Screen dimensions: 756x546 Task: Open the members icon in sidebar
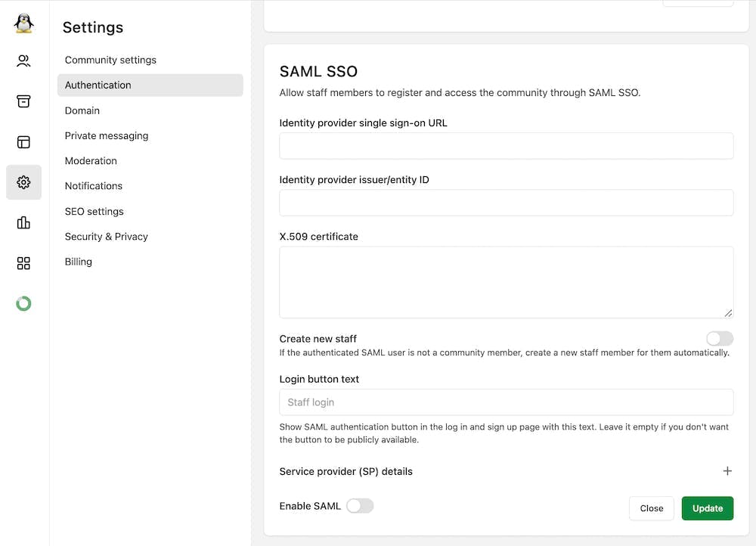pos(23,61)
